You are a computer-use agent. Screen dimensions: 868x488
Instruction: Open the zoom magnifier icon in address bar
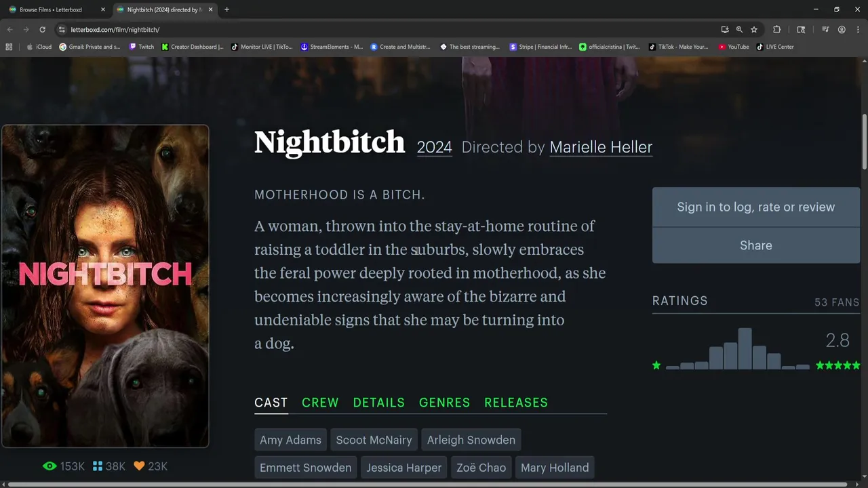739,30
